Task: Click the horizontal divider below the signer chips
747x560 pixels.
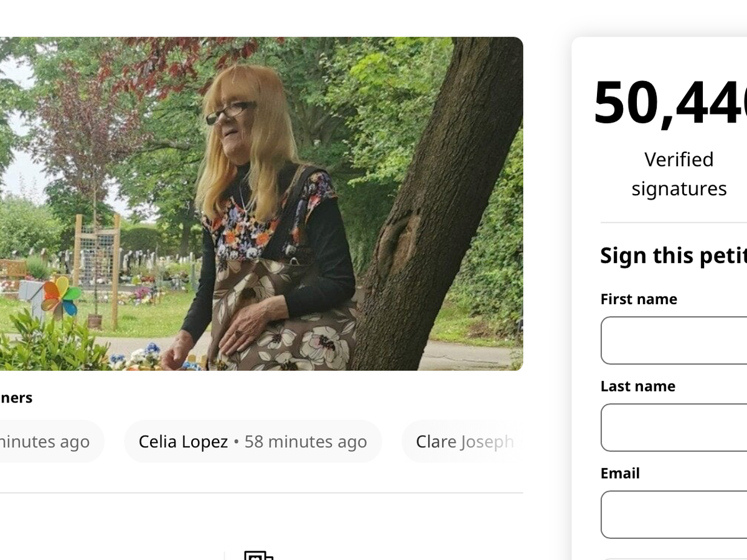Action: tap(261, 493)
